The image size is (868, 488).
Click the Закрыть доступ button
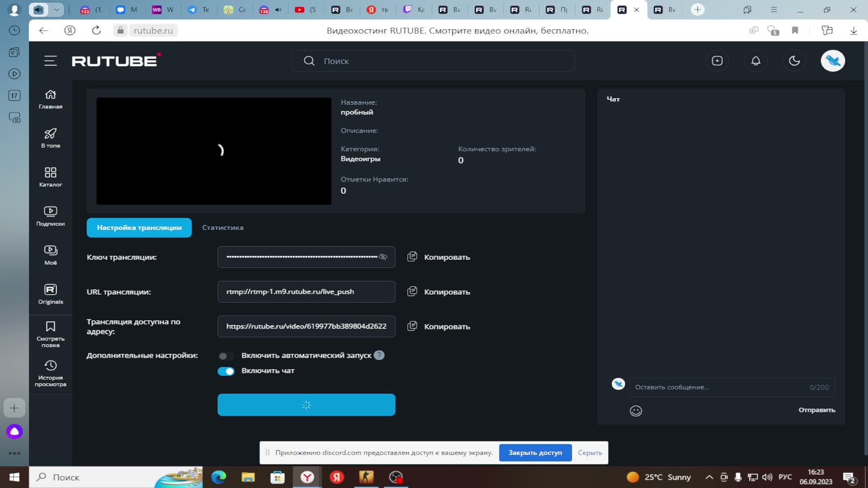[x=535, y=453]
